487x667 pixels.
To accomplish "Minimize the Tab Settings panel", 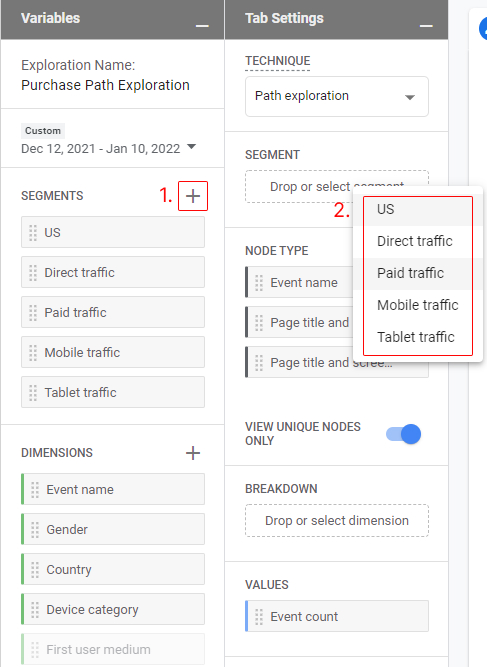I will click(426, 26).
